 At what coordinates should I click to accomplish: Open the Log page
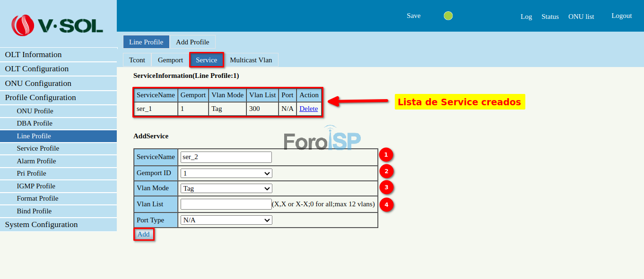coord(526,17)
